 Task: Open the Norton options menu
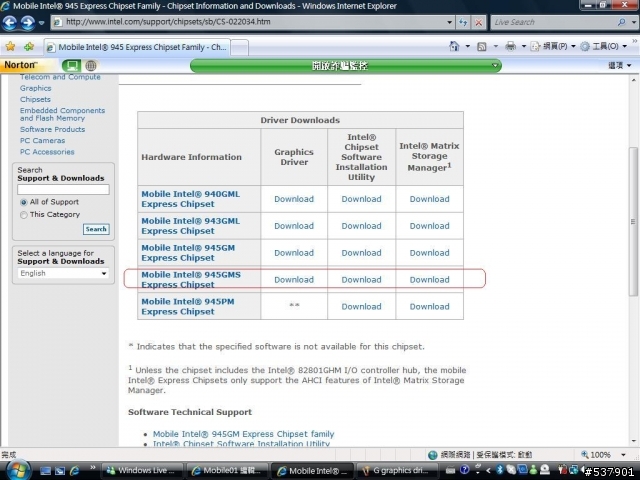(x=619, y=65)
